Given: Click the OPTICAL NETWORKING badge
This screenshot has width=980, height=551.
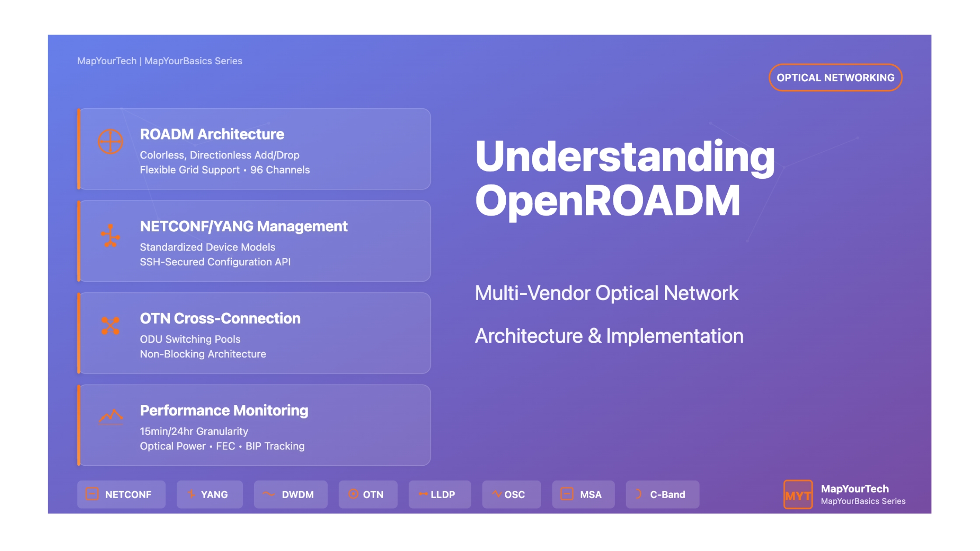Looking at the screenshot, I should (835, 78).
